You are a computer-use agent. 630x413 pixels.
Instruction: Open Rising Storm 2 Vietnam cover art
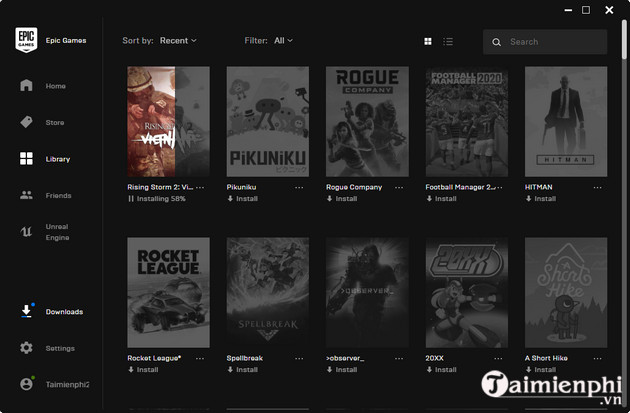(x=168, y=122)
